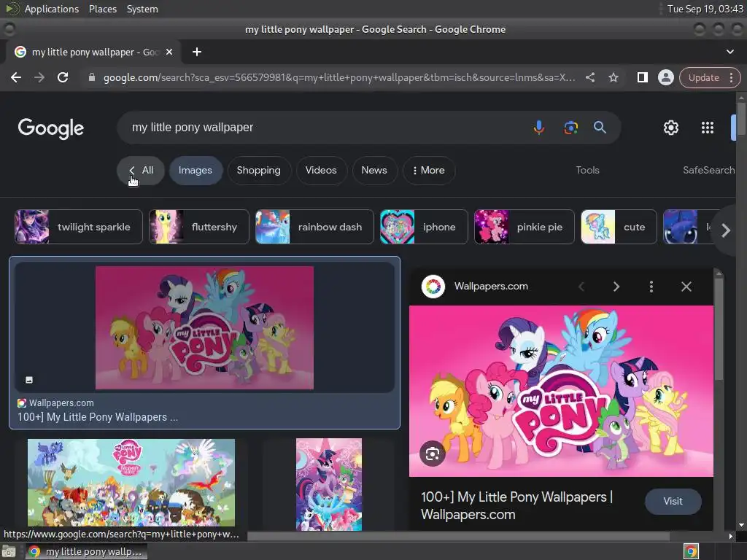
Task: Open three-dot options in preview panel
Action: 651,287
